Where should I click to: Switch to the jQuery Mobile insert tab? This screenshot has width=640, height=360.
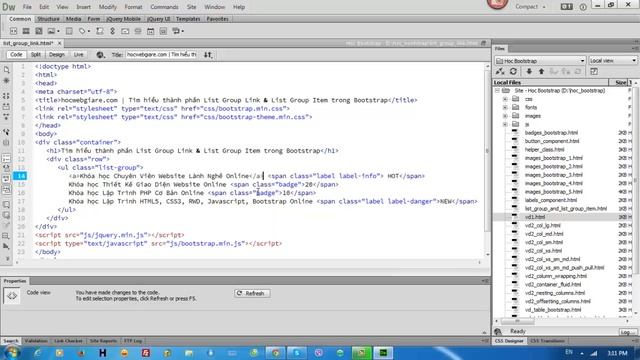(123, 19)
